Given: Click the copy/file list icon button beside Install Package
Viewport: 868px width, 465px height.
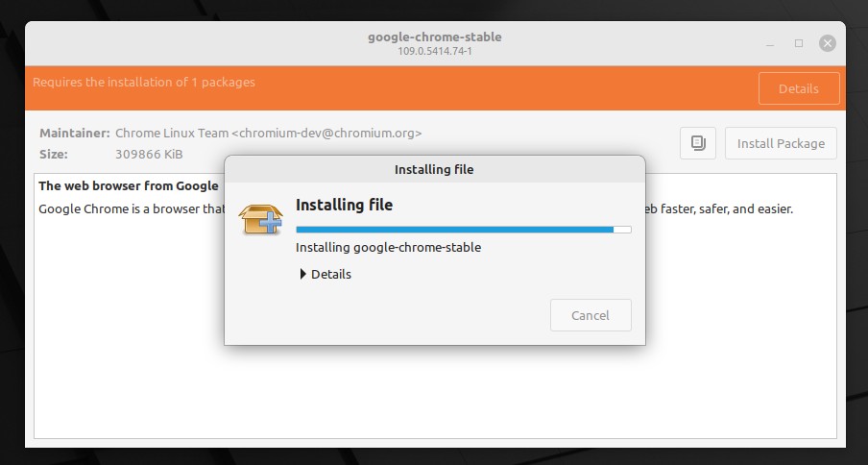Looking at the screenshot, I should click(x=697, y=143).
